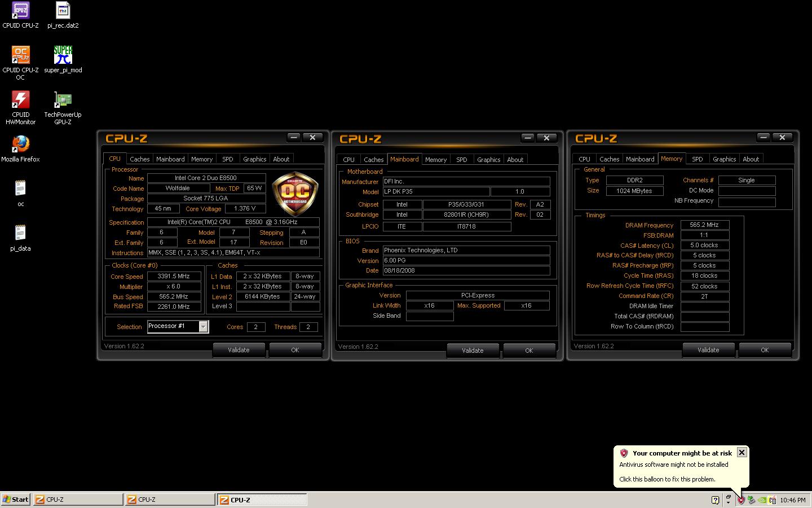This screenshot has height=508, width=812.
Task: Open Mainboard tab in left CPU-Z window
Action: click(x=170, y=159)
